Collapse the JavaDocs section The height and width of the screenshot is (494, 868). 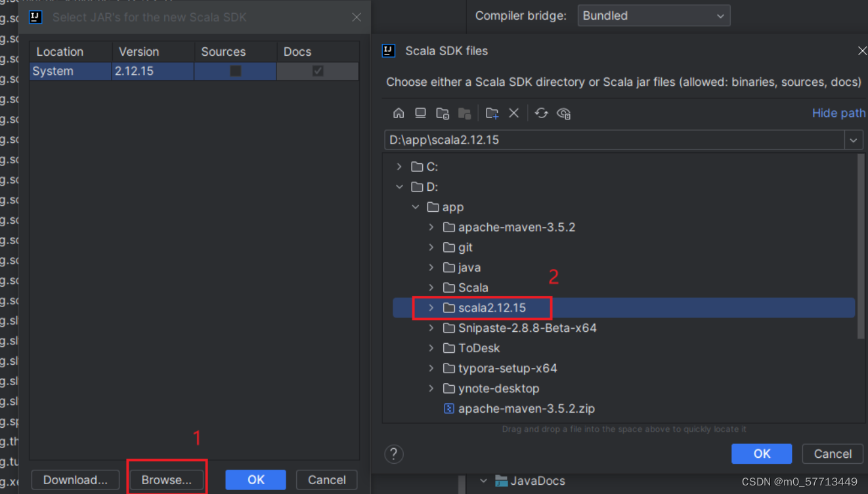483,481
